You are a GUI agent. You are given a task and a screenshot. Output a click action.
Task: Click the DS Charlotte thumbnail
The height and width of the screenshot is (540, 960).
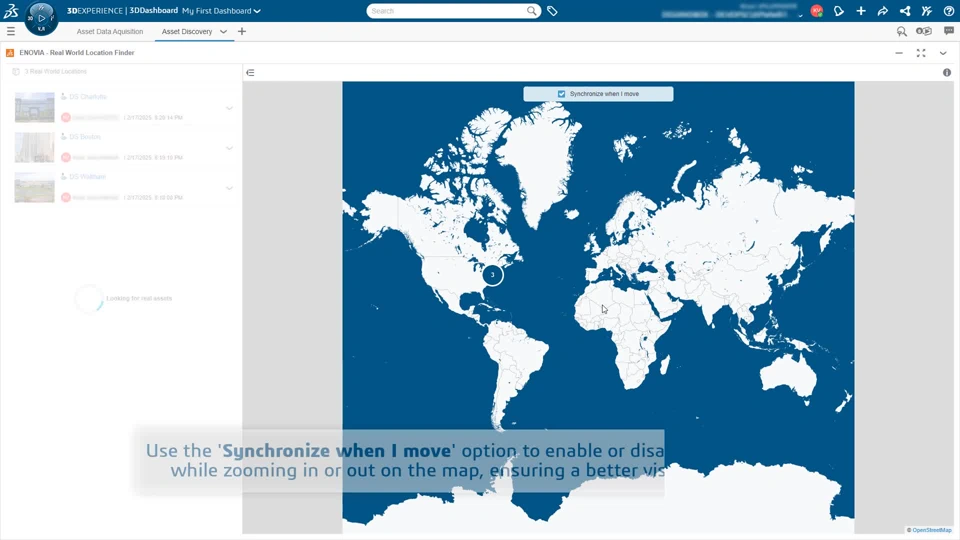click(34, 108)
